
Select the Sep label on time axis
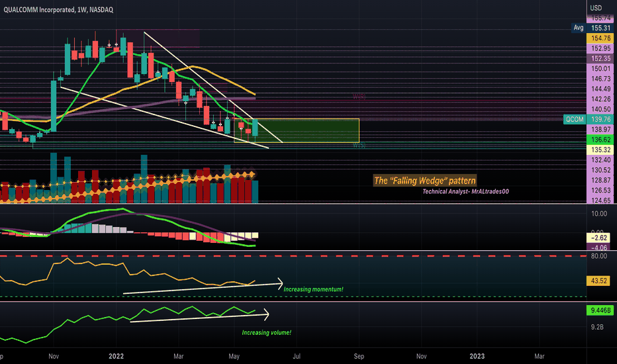point(359,356)
